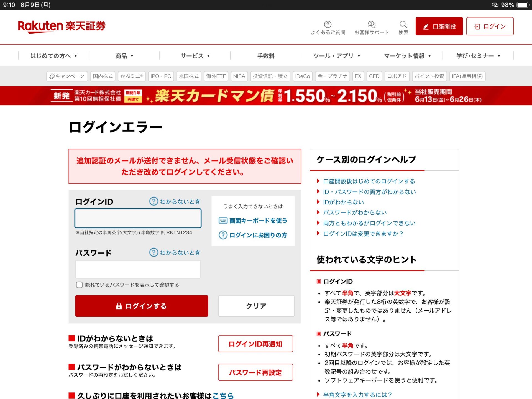The image size is (532, 399).
Task: Click help icon beside Password label
Action: click(154, 252)
